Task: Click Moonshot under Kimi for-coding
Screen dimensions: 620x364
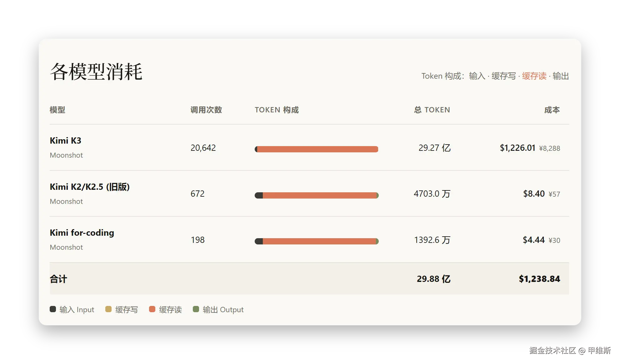Action: [x=66, y=247]
